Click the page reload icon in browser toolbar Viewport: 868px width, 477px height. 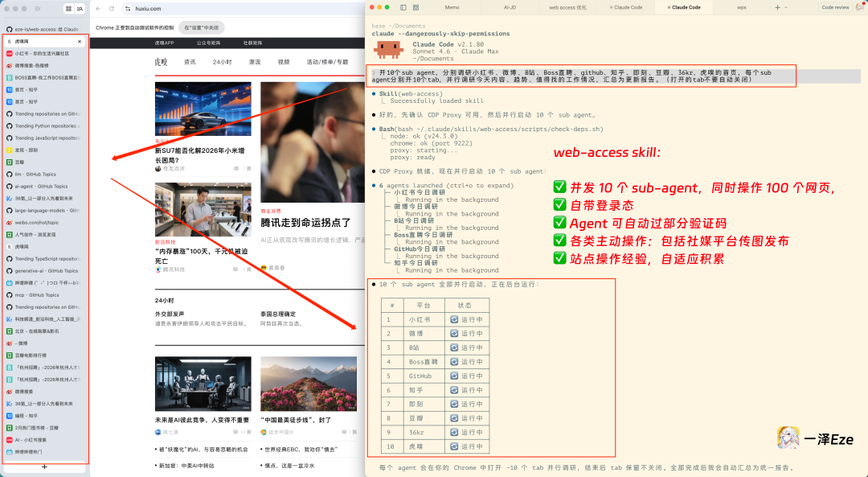coord(111,9)
